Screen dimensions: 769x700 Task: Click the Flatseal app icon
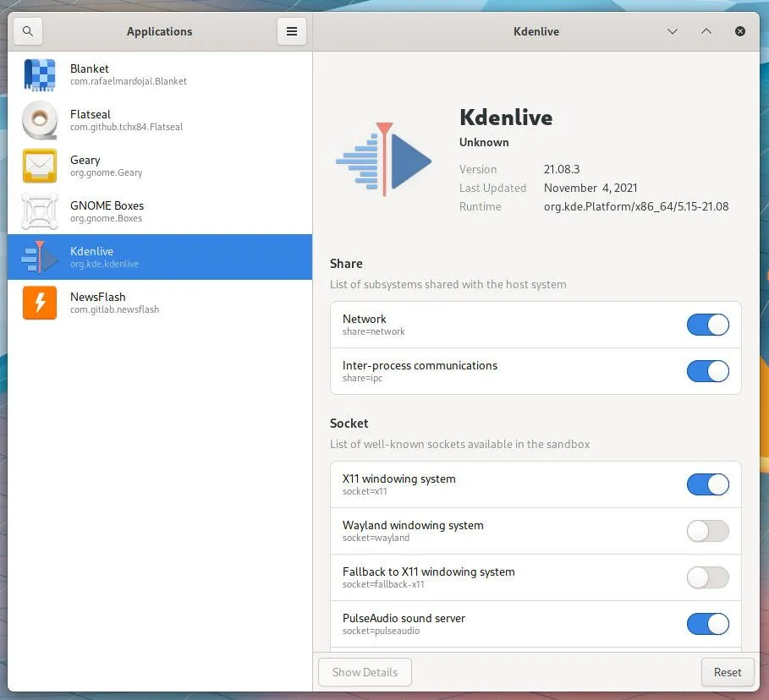(x=40, y=121)
